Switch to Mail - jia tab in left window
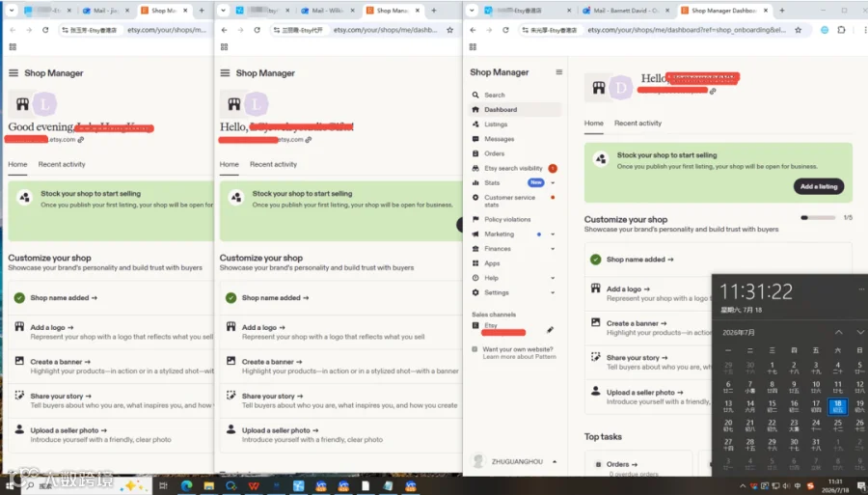This screenshot has width=868, height=495. point(104,11)
